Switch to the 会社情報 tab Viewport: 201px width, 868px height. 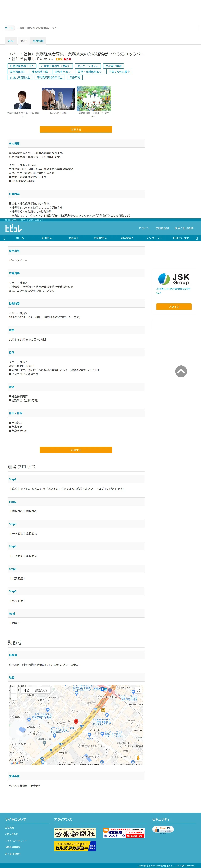point(38,41)
